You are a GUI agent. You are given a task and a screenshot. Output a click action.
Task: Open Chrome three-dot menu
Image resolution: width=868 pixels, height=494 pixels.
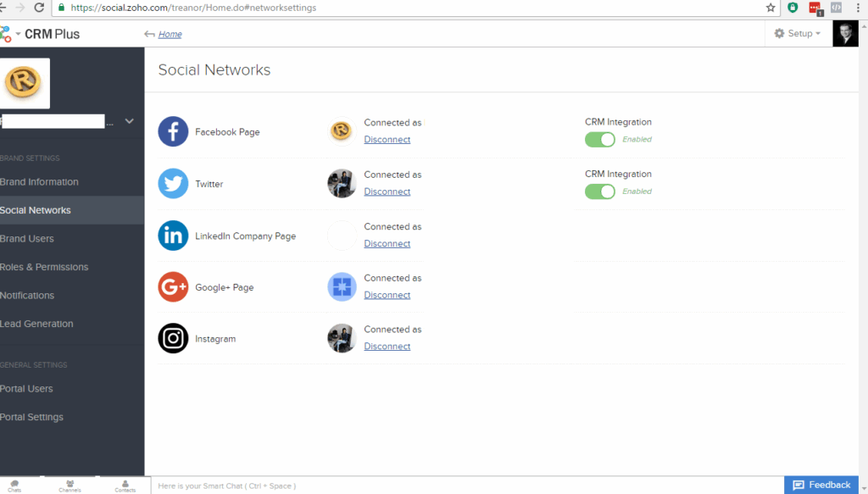click(858, 8)
